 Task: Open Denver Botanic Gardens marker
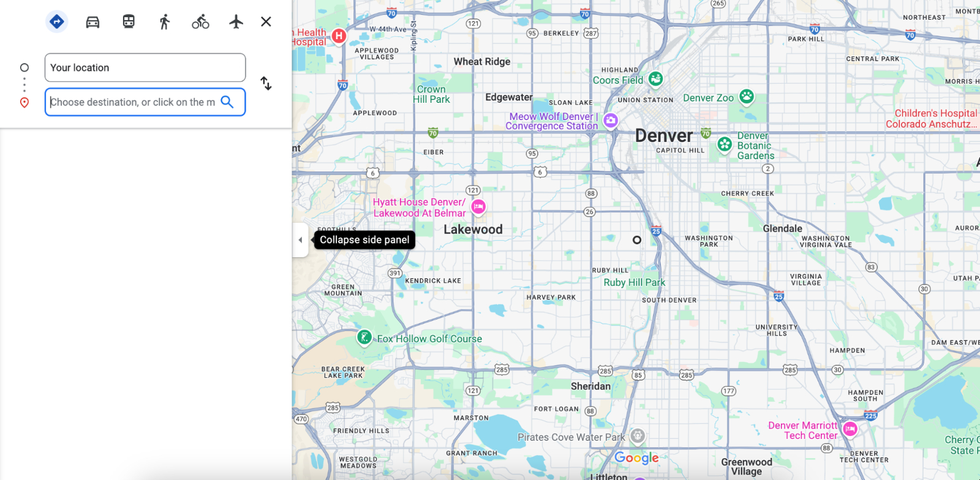[x=725, y=144]
